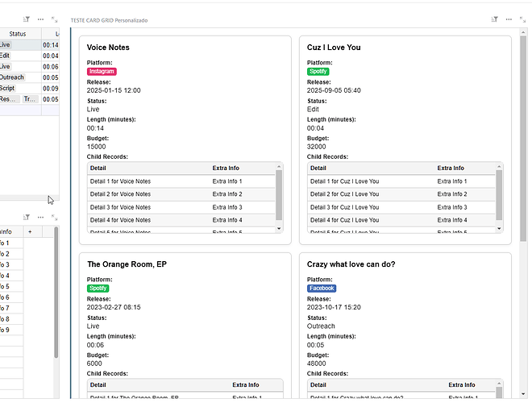The image size is (532, 403).
Task: Select the 00:09 cell in the Status table
Action: click(51, 88)
